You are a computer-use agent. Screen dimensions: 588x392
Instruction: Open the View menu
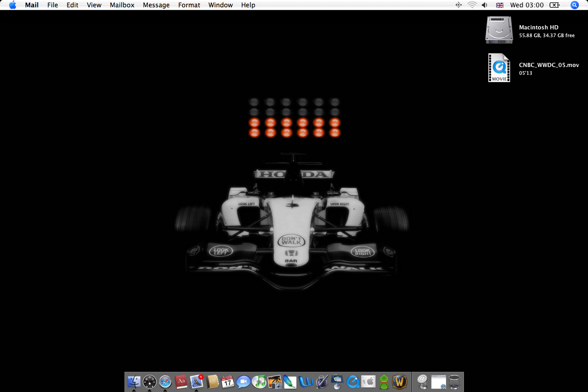pos(94,5)
